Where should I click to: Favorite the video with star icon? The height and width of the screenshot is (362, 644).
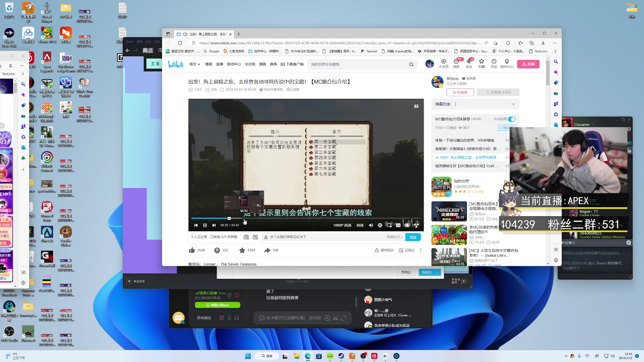pos(242,250)
